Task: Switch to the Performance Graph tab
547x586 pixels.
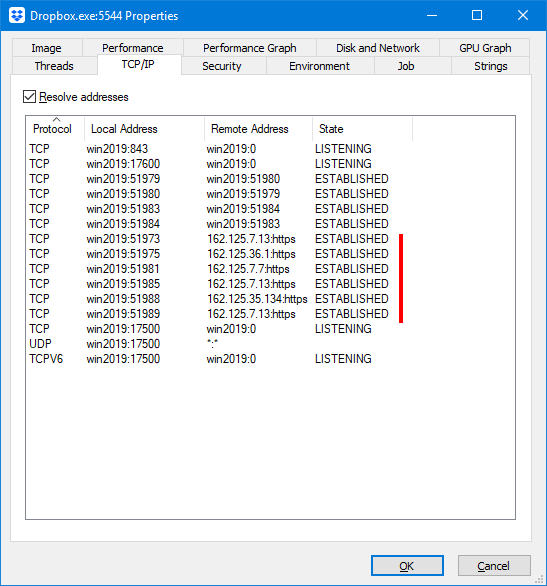Action: click(250, 48)
